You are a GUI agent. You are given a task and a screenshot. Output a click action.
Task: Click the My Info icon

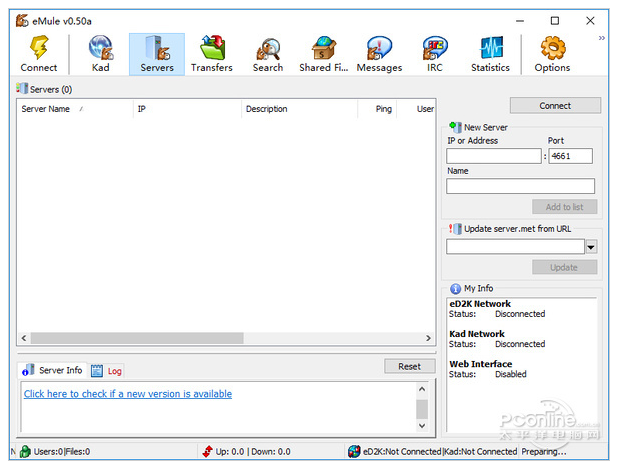tap(455, 289)
